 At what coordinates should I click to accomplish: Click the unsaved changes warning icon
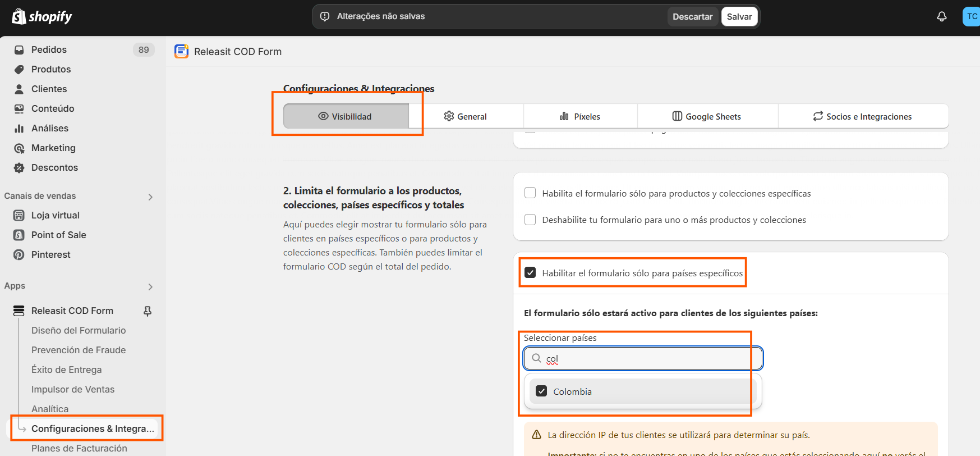pyautogui.click(x=325, y=16)
